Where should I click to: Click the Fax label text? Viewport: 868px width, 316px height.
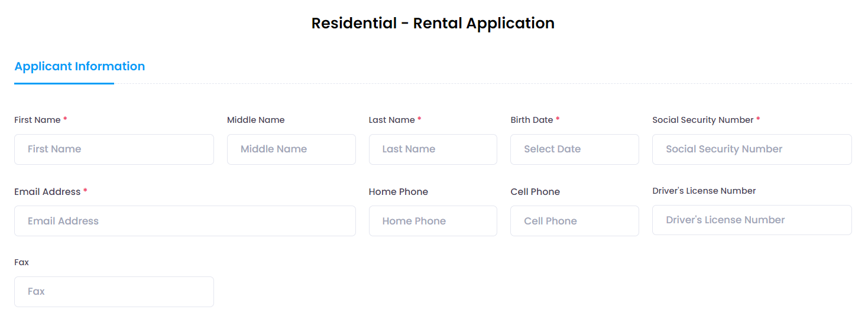[21, 262]
